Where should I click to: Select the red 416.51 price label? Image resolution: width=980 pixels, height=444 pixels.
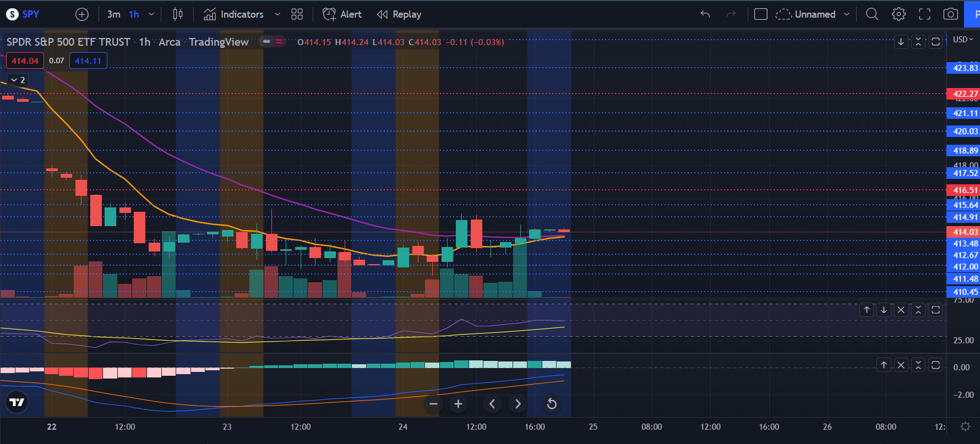pos(963,190)
